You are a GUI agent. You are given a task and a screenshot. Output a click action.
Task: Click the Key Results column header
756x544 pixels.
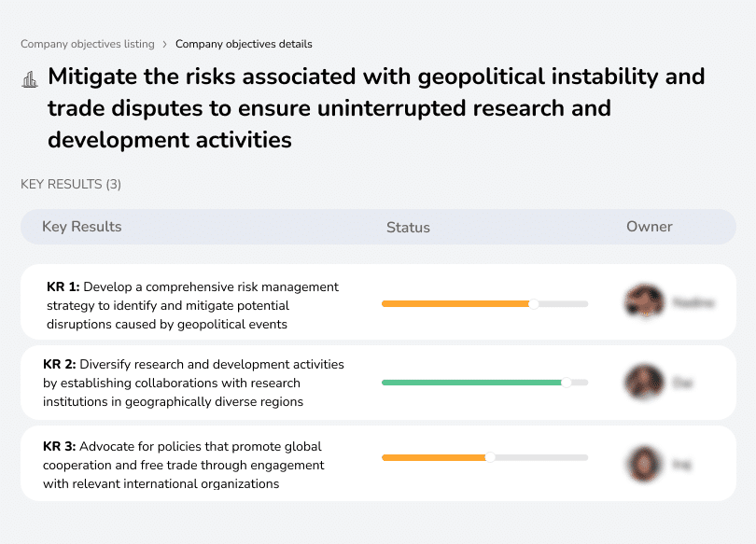pyautogui.click(x=81, y=227)
